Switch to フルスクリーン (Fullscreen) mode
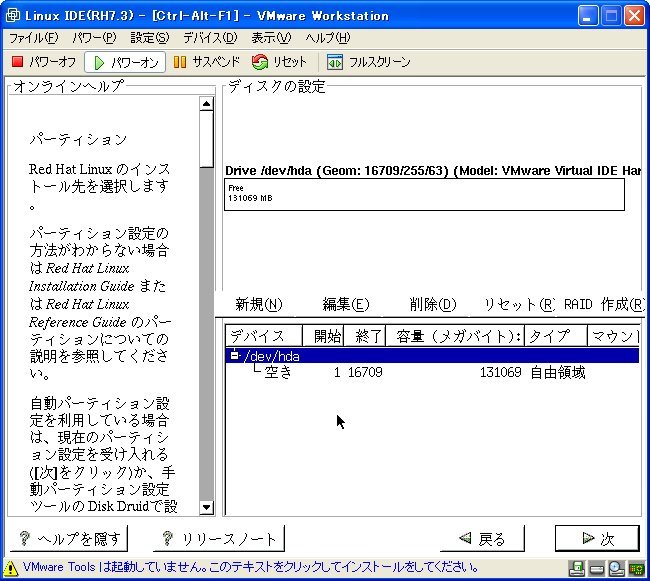 point(369,62)
